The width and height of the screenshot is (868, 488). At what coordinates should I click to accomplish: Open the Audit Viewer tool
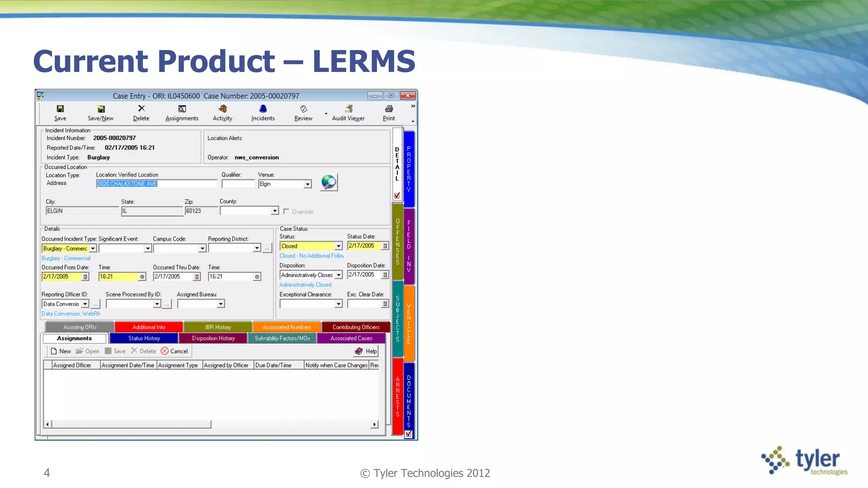[x=348, y=109]
